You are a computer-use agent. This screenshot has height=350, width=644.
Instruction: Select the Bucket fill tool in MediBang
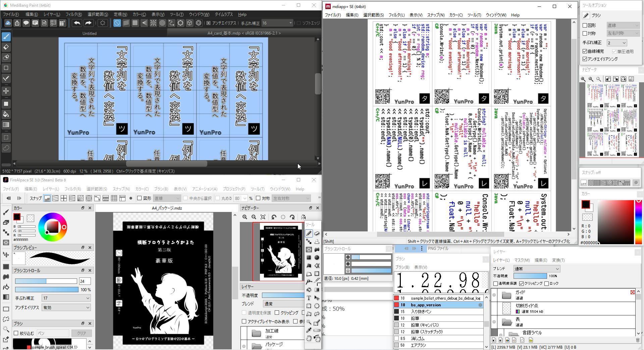pyautogui.click(x=6, y=114)
